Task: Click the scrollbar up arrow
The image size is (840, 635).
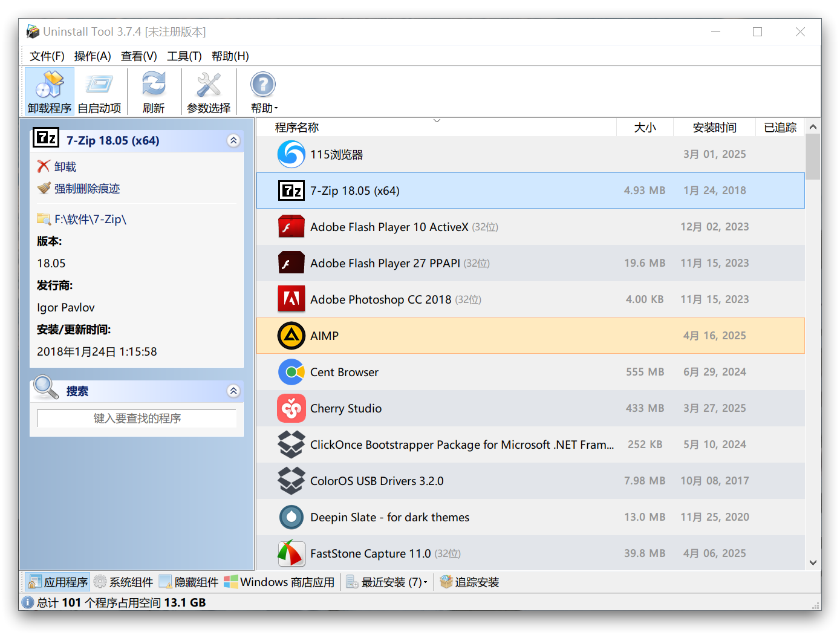Action: coord(813,127)
